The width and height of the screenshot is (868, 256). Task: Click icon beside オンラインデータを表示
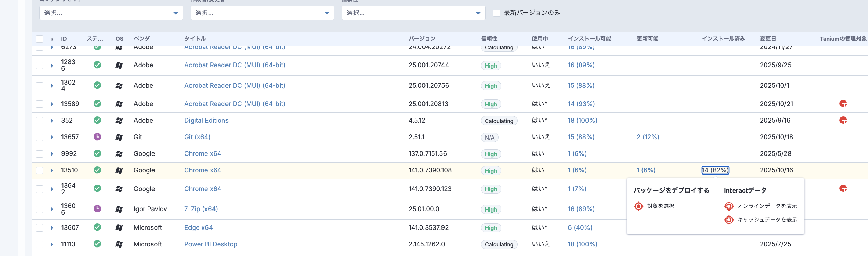pos(729,206)
